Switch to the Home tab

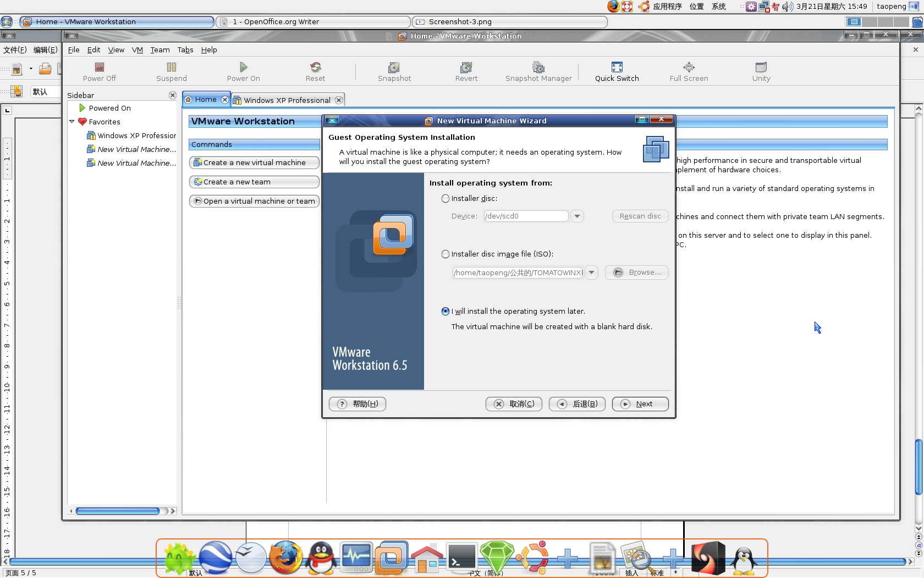[206, 100]
